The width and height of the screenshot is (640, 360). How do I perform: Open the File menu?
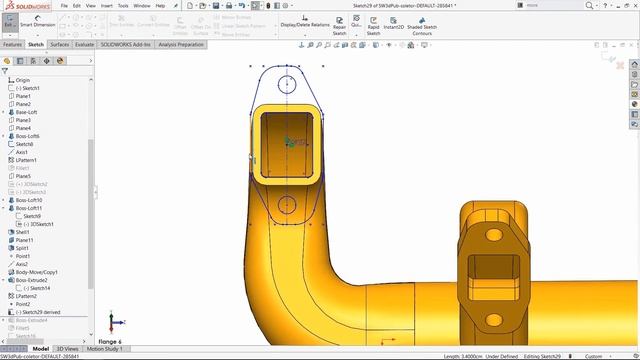coord(64,6)
